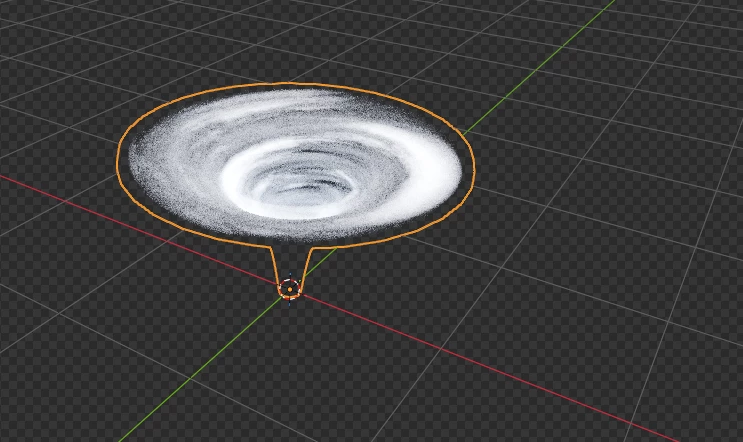Click the 3D cursor at origin
This screenshot has height=442, width=743.
(x=290, y=289)
